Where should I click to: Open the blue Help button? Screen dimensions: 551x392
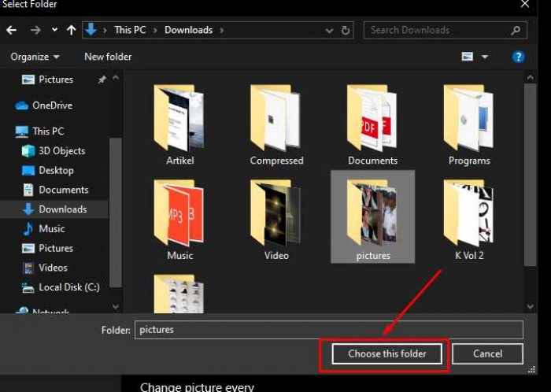click(519, 57)
